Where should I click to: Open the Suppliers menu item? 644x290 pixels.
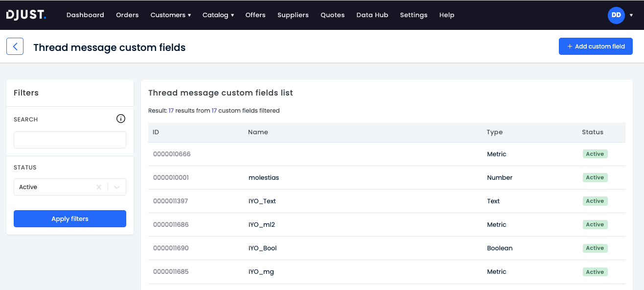pos(293,15)
